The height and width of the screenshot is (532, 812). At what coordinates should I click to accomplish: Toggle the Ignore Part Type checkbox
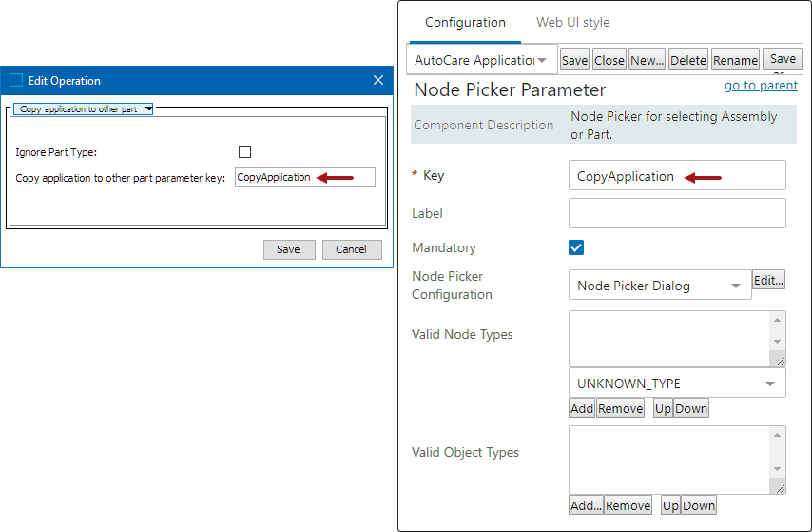click(x=245, y=152)
